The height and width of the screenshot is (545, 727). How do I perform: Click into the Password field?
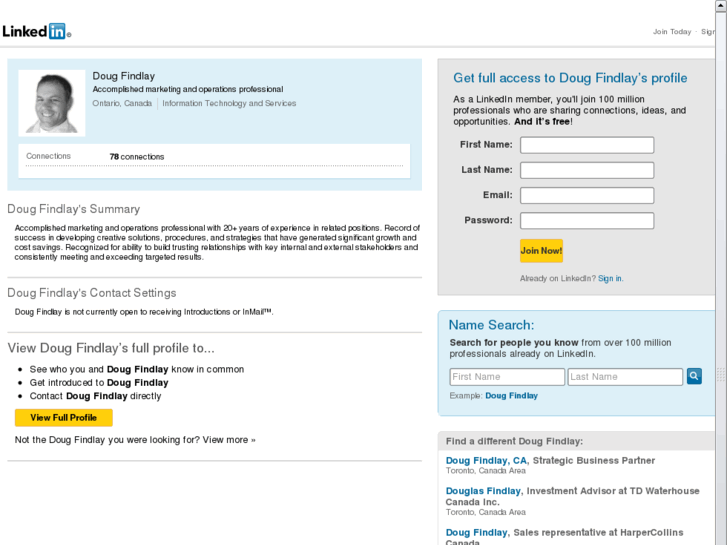(x=587, y=220)
